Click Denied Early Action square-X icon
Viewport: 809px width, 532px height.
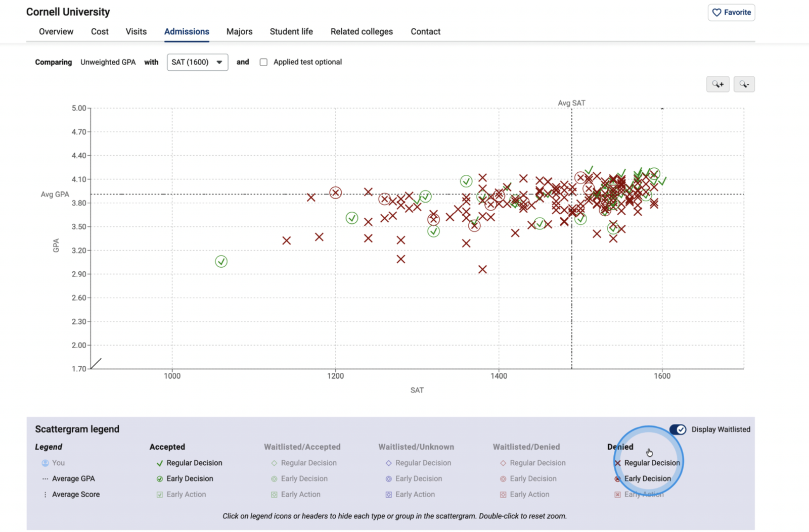[x=617, y=495]
